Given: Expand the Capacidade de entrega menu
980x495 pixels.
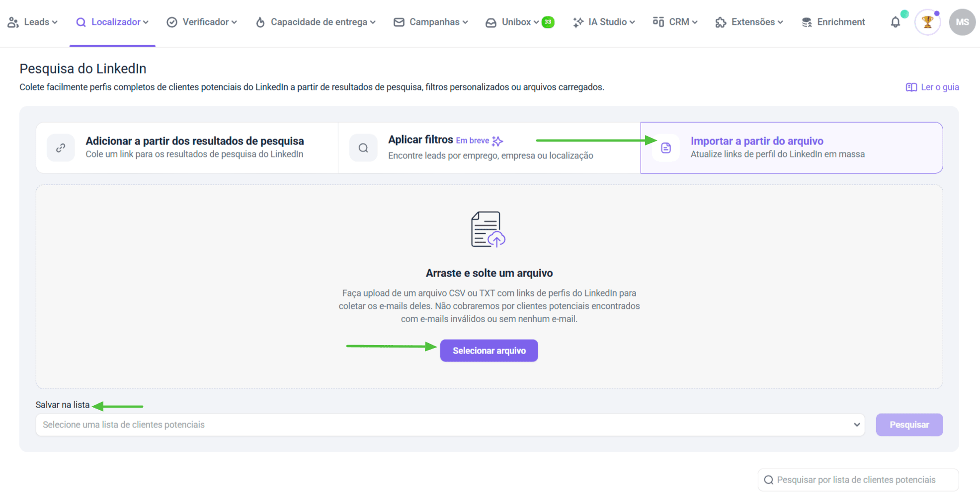Looking at the screenshot, I should (x=316, y=22).
